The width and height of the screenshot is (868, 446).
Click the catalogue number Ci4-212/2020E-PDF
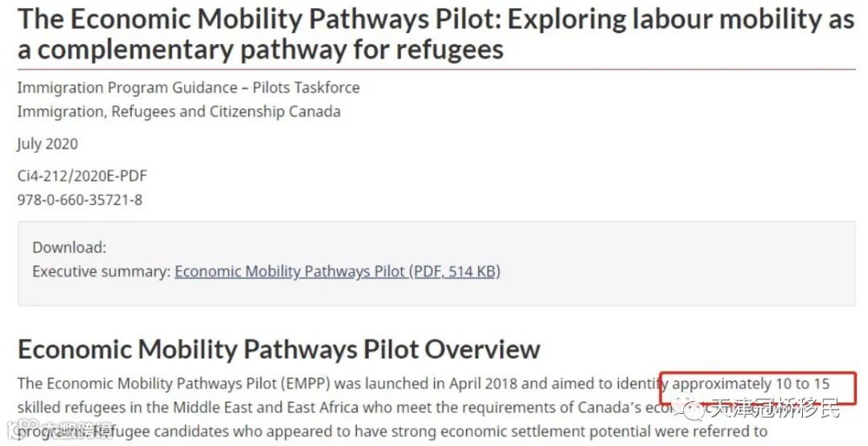coord(83,176)
